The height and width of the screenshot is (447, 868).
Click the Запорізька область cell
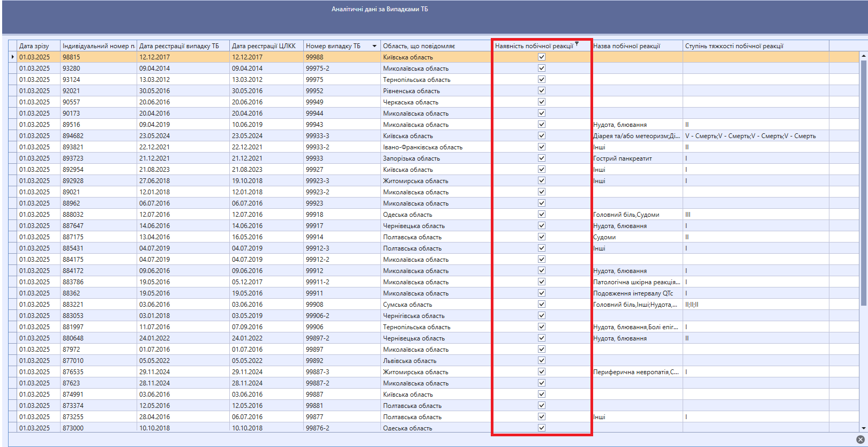tap(437, 158)
